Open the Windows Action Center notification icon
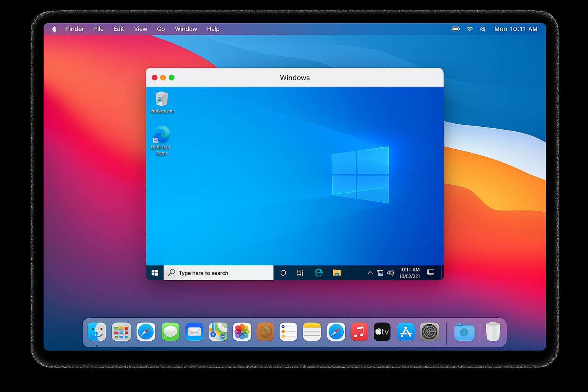Screen dimensions: 588x392 pyautogui.click(x=431, y=273)
